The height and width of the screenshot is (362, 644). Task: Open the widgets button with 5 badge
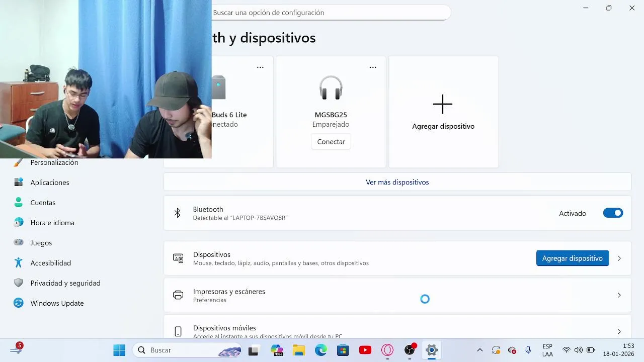pos(16,348)
